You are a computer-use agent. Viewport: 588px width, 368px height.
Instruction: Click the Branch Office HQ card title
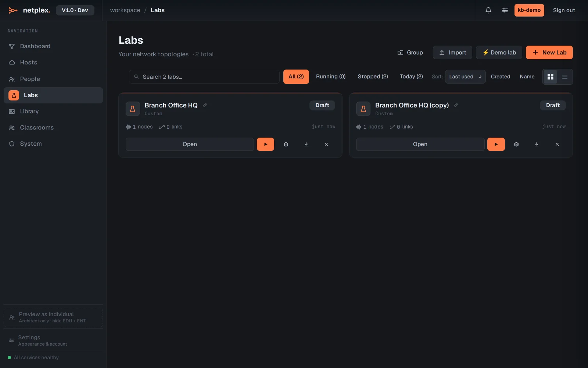pos(171,105)
